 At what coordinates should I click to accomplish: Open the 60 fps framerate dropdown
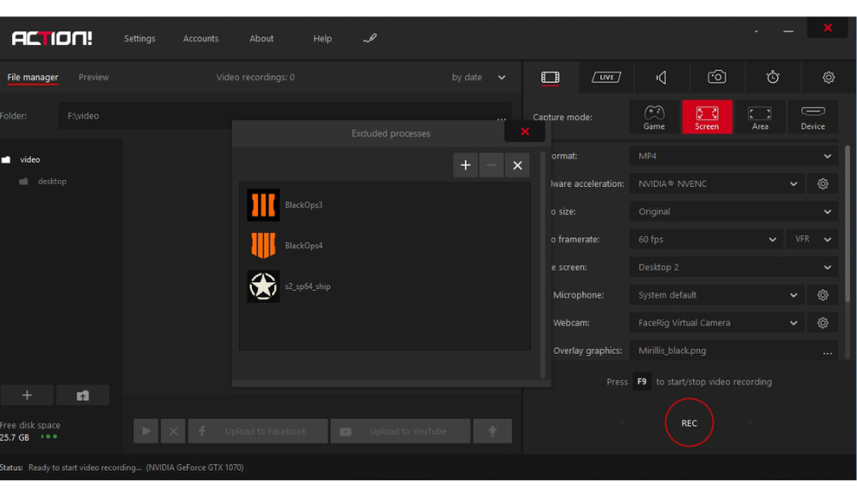[x=707, y=240]
